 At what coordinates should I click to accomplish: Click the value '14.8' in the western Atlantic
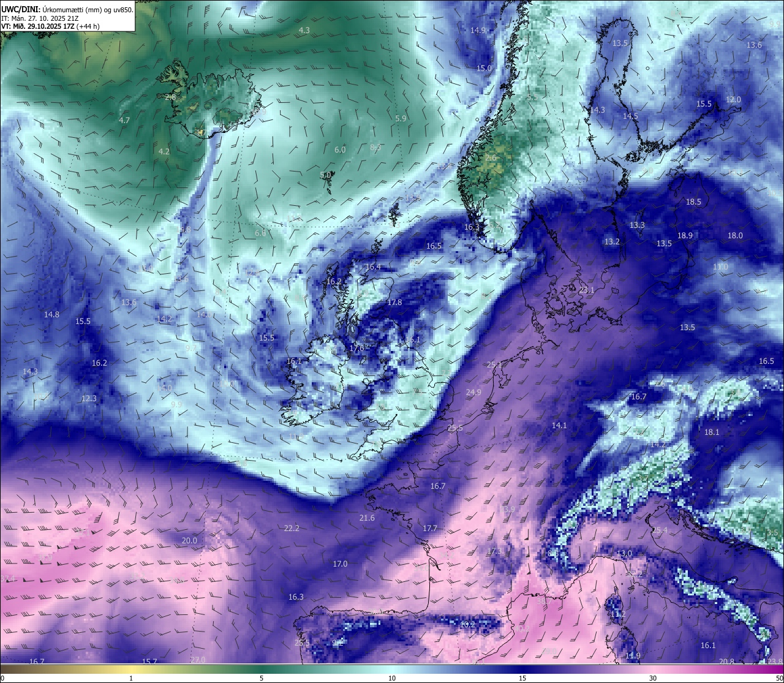coord(51,315)
